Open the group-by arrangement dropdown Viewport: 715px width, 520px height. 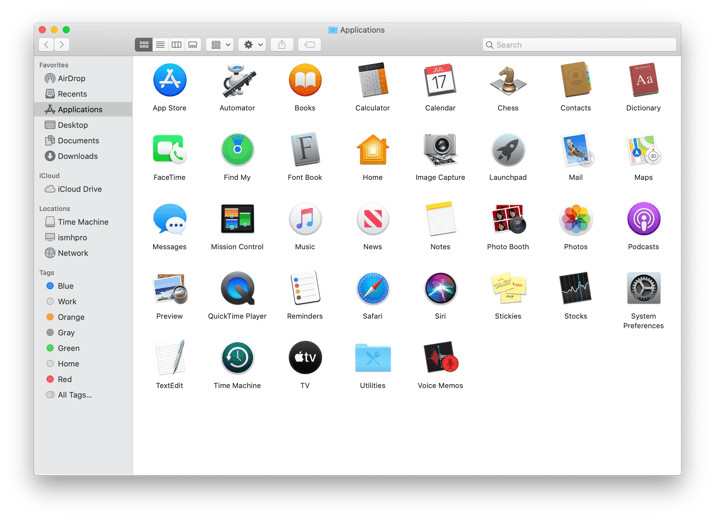[x=221, y=45]
